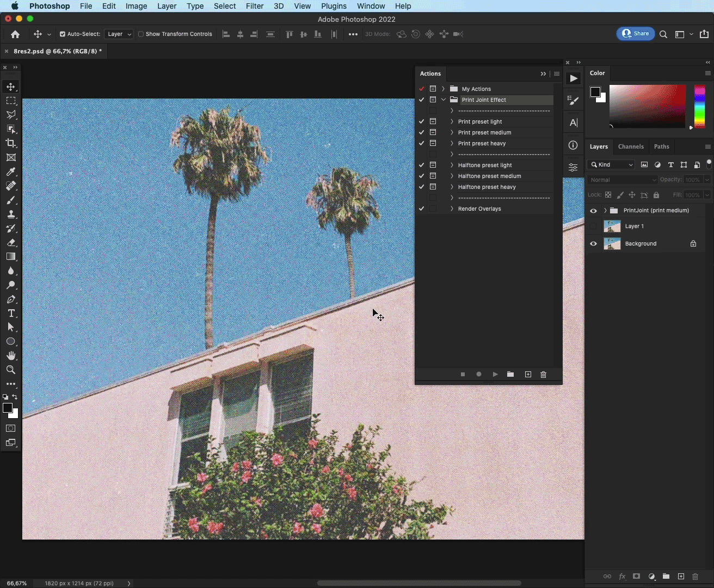Create new action with plus icon
Viewport: 714px width, 588px height.
coord(527,375)
